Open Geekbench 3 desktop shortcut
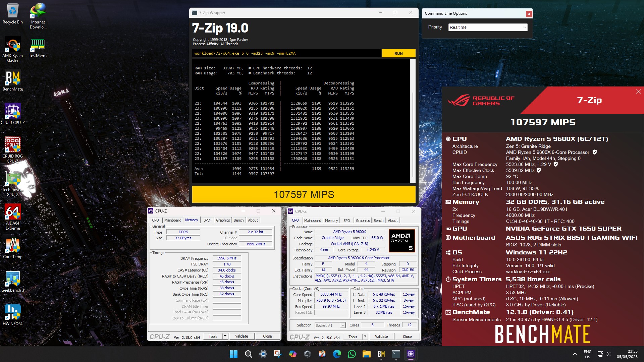The image size is (644, 362). (13, 282)
